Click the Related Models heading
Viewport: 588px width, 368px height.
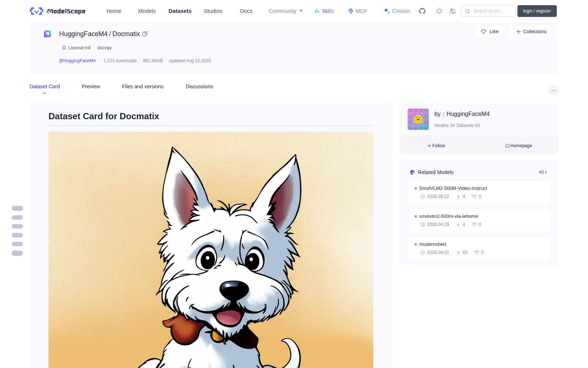click(435, 172)
